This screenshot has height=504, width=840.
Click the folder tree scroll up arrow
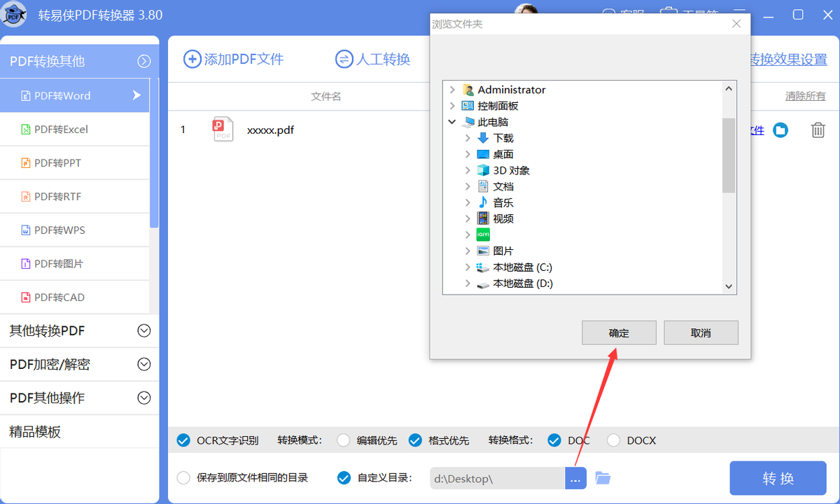[729, 89]
